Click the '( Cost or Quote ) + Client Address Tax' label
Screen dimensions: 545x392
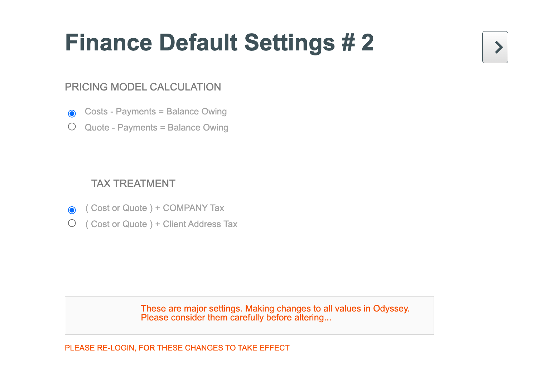click(x=161, y=224)
